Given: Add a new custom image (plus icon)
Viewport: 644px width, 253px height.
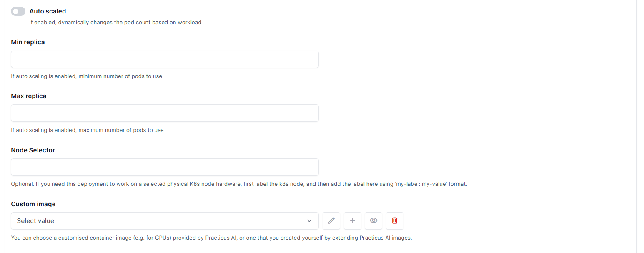Looking at the screenshot, I should [352, 220].
